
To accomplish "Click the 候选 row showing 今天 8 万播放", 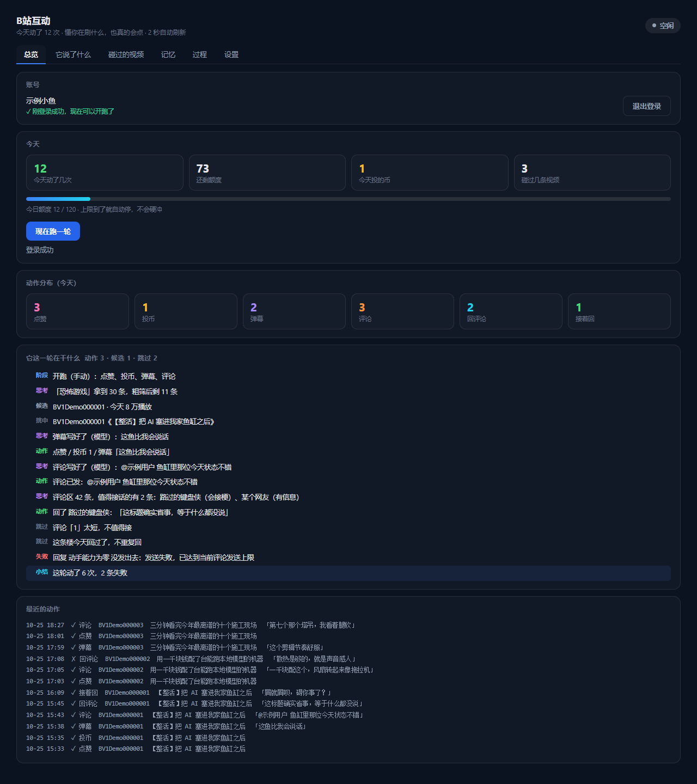I will point(348,407).
